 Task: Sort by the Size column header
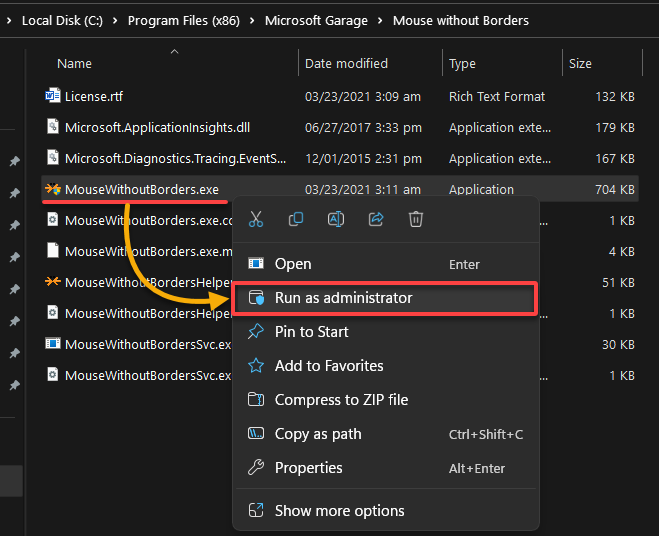pos(580,63)
